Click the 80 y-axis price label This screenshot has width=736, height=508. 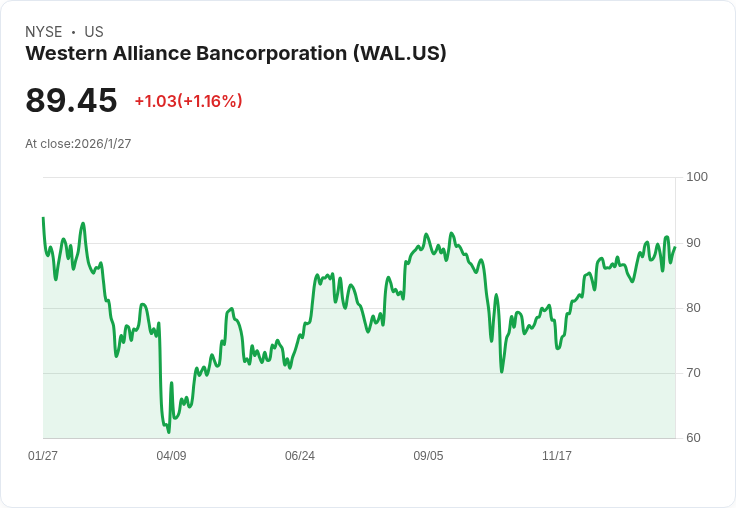pyautogui.click(x=693, y=308)
